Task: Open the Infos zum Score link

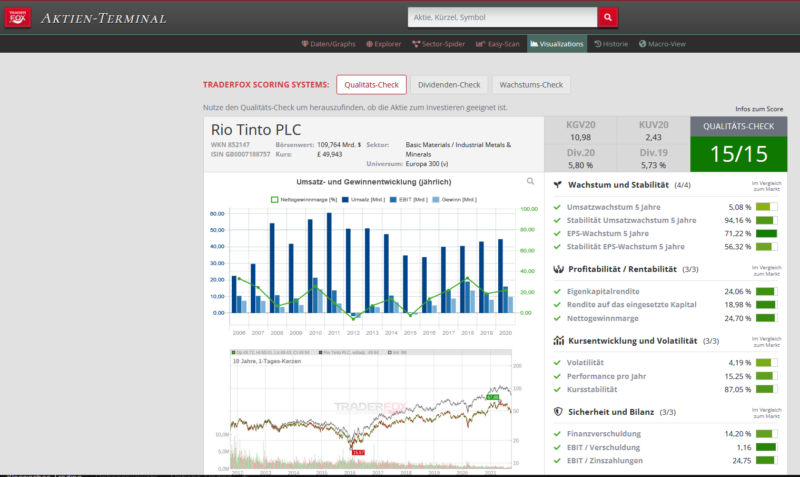Action: tap(759, 107)
